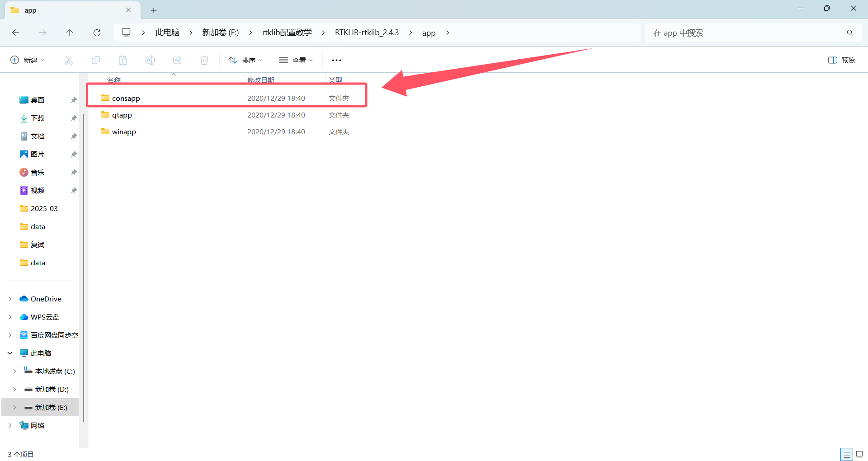The height and width of the screenshot is (461, 868).
Task: Open the 新建 dropdown menu
Action: click(27, 60)
